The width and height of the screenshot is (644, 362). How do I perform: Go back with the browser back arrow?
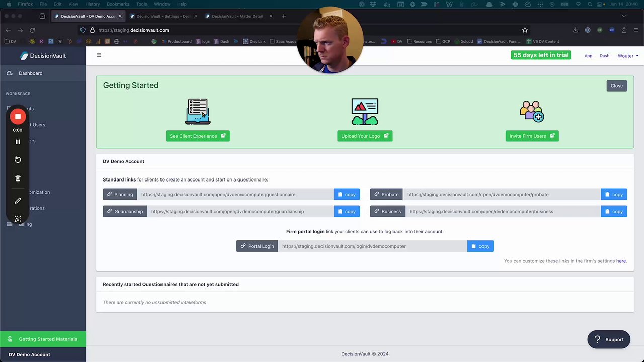pyautogui.click(x=8, y=30)
